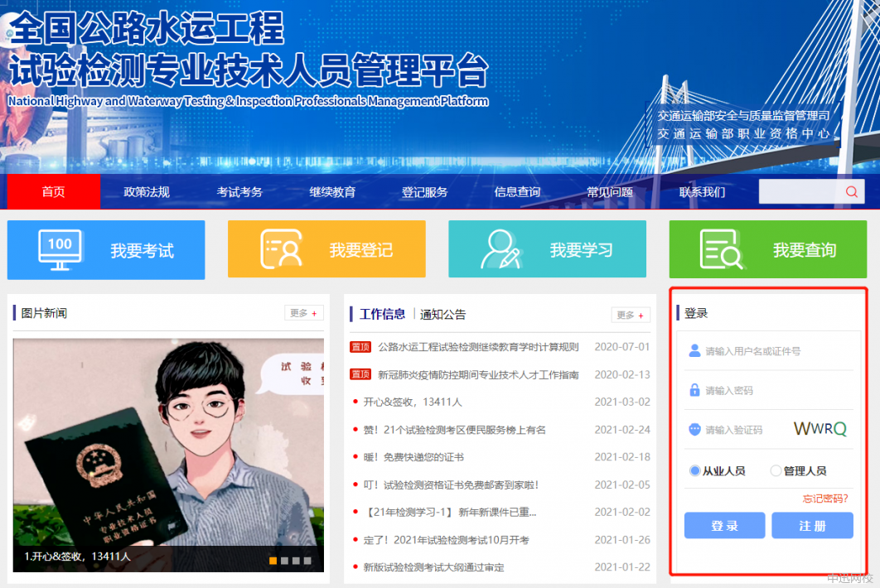Viewport: 880px width, 588px height.
Task: Select the 管理人员 radio button
Action: pos(776,470)
